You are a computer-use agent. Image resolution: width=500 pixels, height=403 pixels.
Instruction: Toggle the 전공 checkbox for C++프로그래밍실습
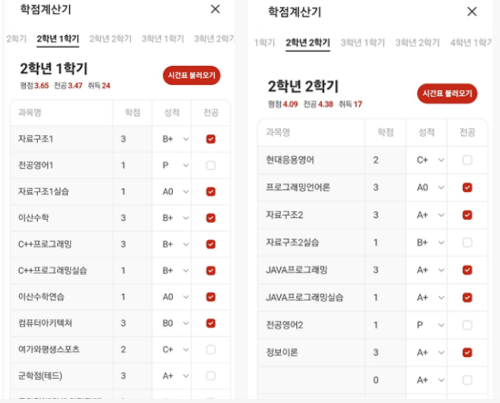coord(211,271)
